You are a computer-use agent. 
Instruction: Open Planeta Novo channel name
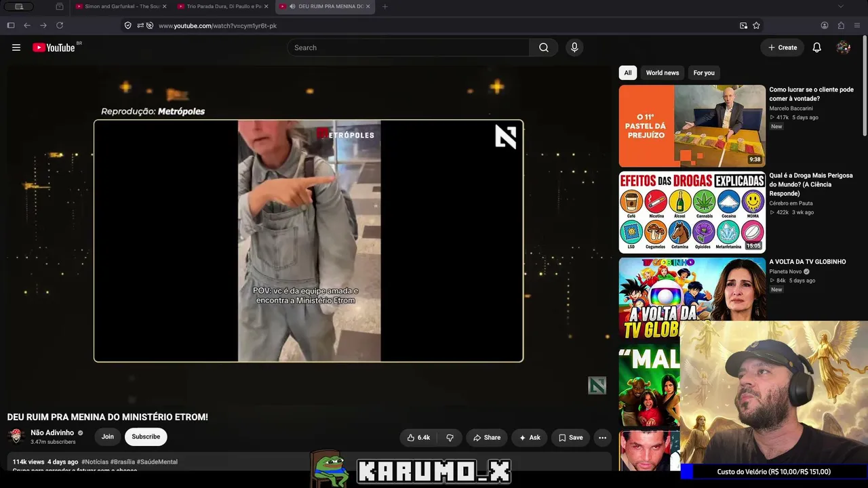tap(785, 272)
